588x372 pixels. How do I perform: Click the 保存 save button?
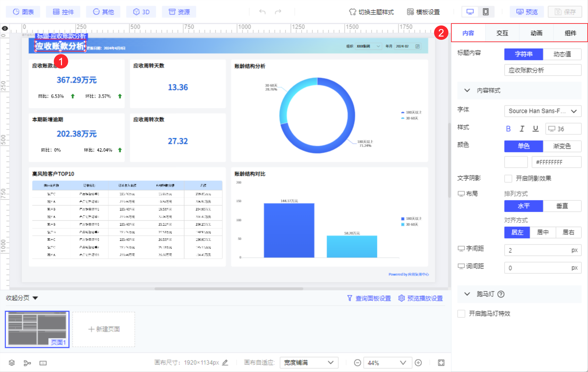[565, 12]
